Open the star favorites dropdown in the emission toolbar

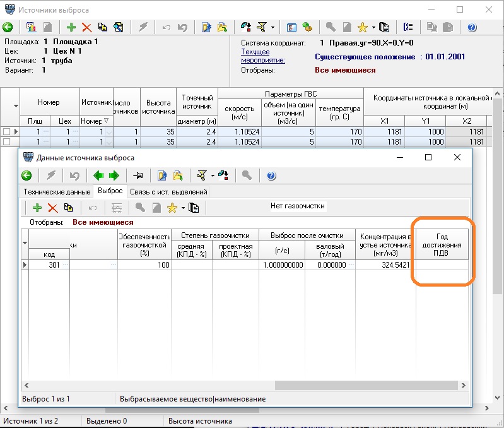(182, 207)
